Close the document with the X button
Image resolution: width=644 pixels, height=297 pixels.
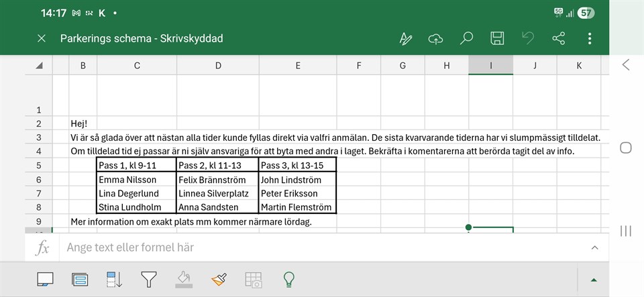42,38
